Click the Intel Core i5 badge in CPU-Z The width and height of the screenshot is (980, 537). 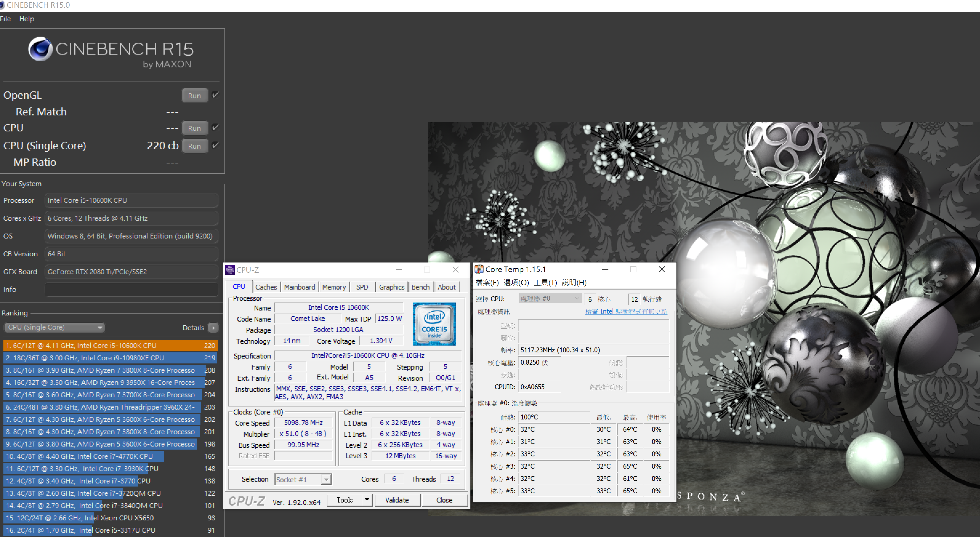pyautogui.click(x=434, y=324)
